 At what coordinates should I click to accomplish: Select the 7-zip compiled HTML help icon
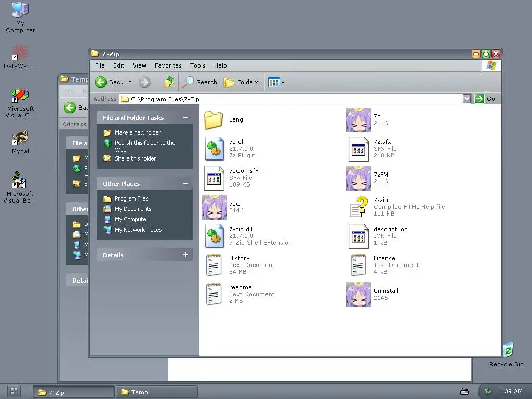[x=358, y=207]
